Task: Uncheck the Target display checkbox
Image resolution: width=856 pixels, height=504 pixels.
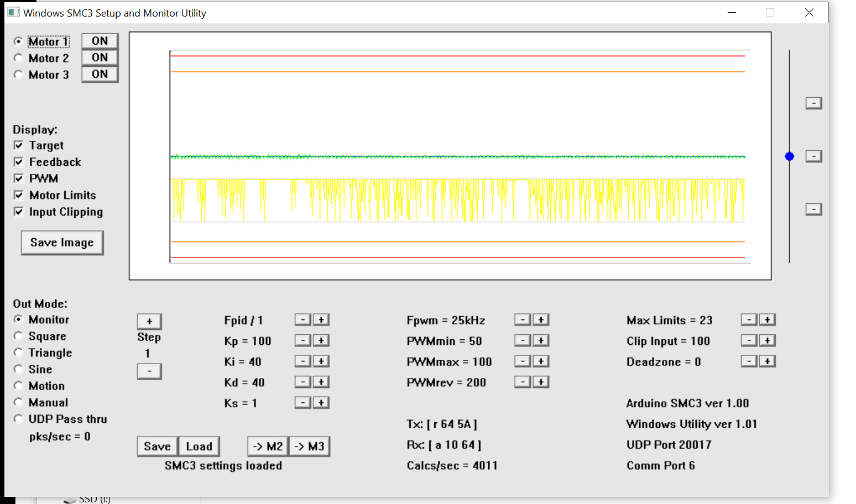Action: (x=19, y=145)
